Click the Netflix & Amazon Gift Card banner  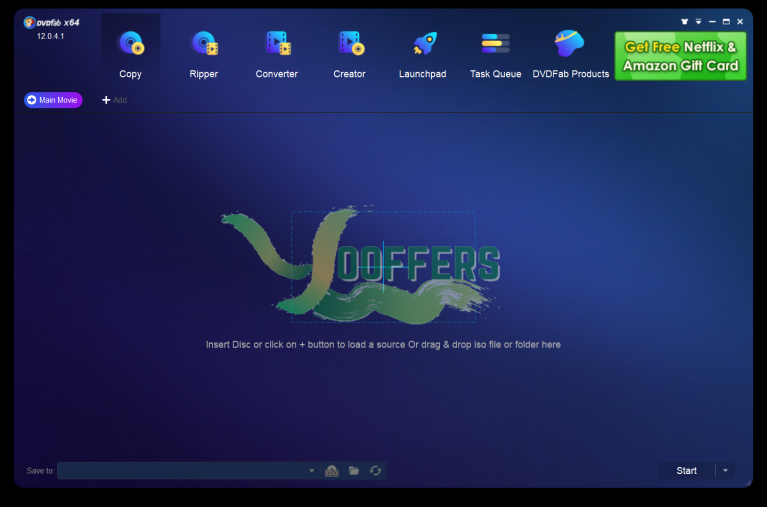coord(680,56)
